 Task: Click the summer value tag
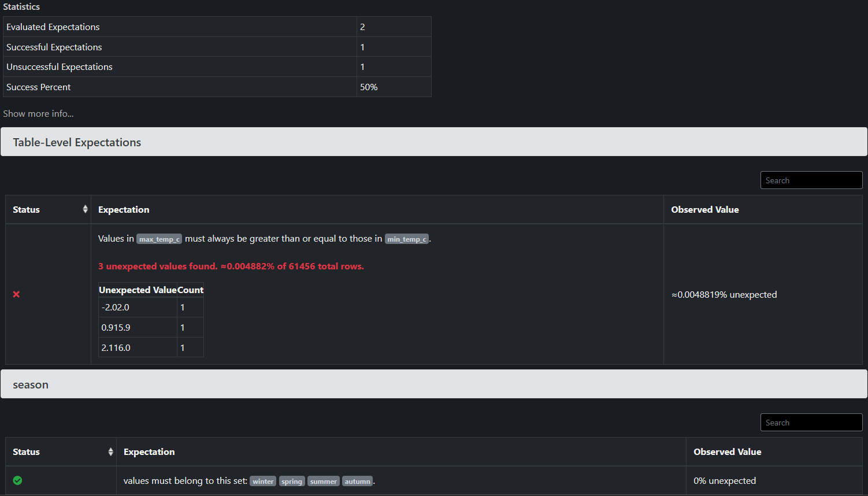[x=323, y=481]
